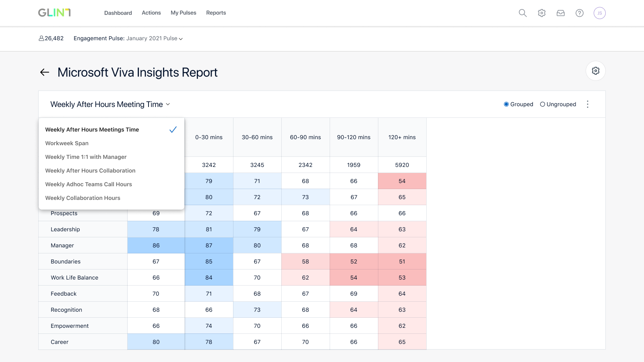644x362 pixels.
Task: Click Career score 70 in 60-90 mins
Action: coord(305,342)
